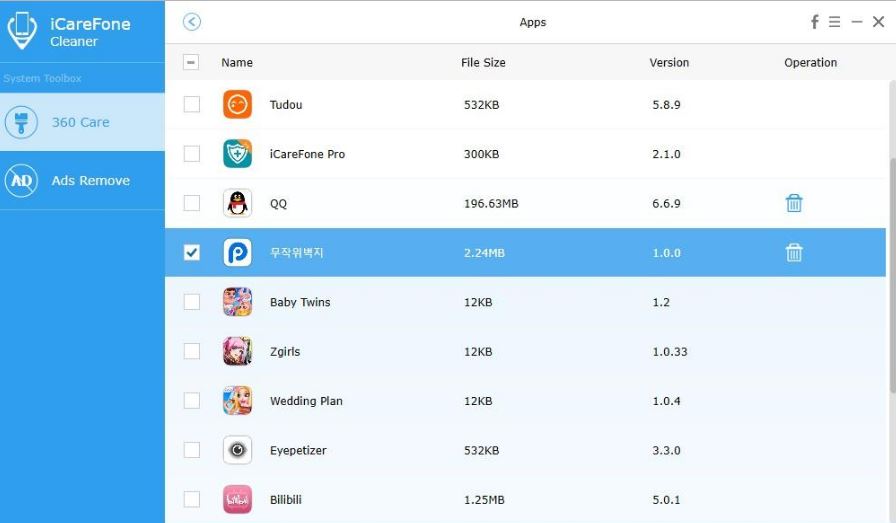
Task: Switch to Ads Remove section
Action: click(82, 181)
